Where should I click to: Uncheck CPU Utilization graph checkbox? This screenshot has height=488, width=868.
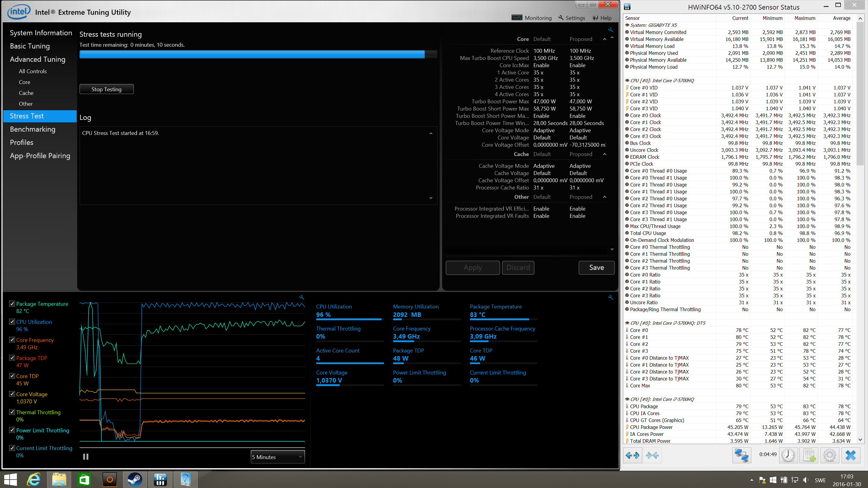[x=12, y=322]
